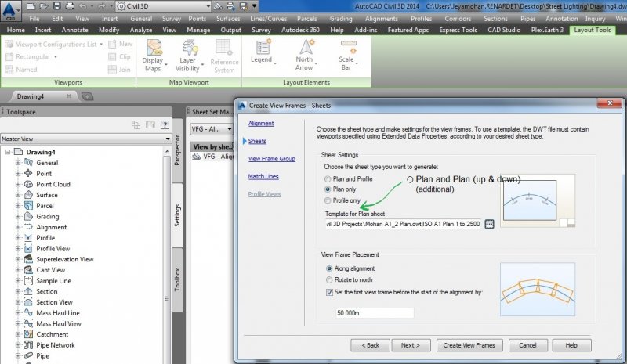
Task: Insert a North Arrow element
Action: 306,55
